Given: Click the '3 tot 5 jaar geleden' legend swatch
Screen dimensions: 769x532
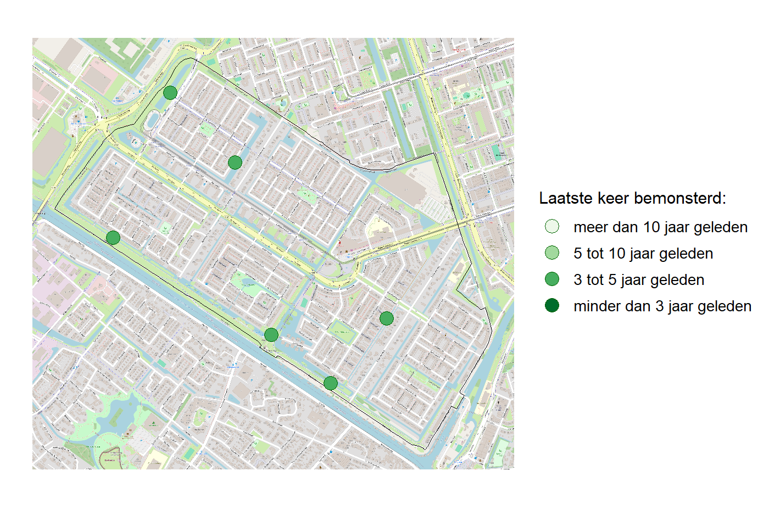Looking at the screenshot, I should 552,279.
